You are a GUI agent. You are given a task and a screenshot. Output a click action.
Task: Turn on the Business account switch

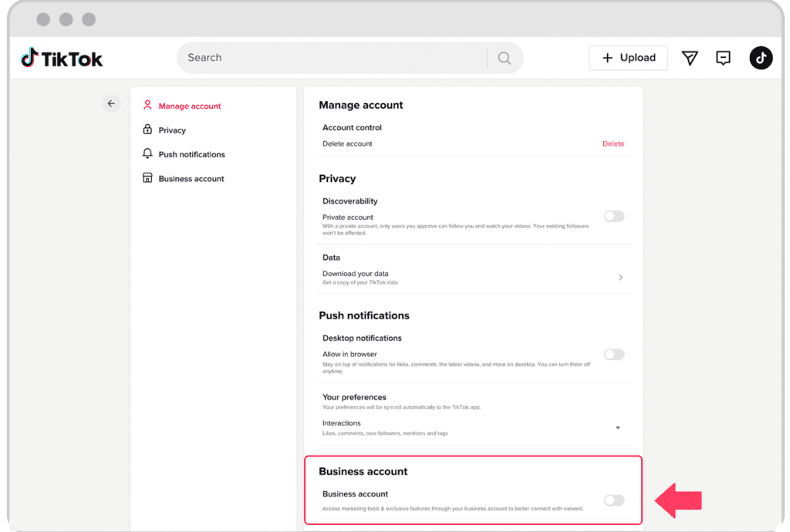click(614, 500)
